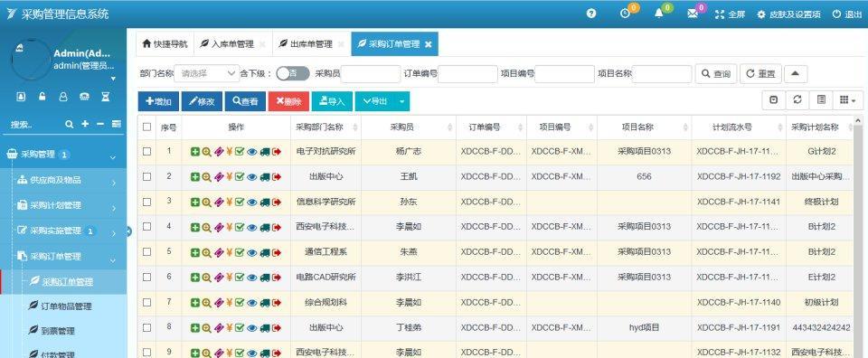This screenshot has width=868, height=358.
Task: Collapse all menus with sidebar minus icon
Action: pos(100,124)
